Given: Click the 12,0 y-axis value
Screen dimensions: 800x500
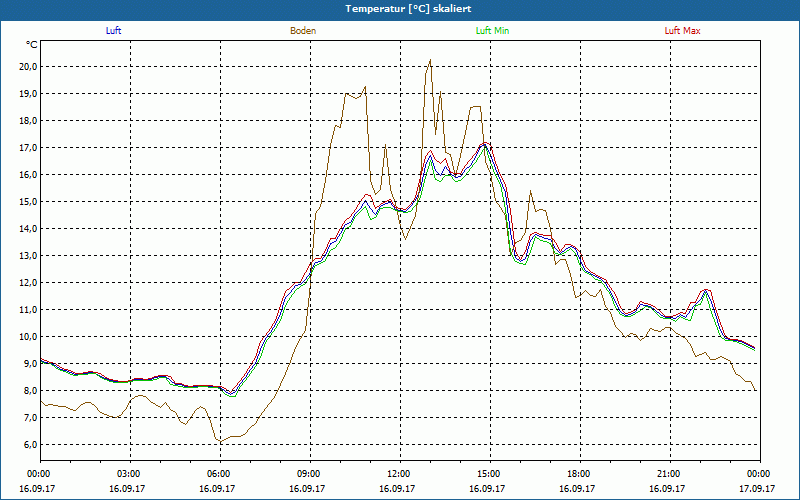Looking at the screenshot, I should click(28, 283).
